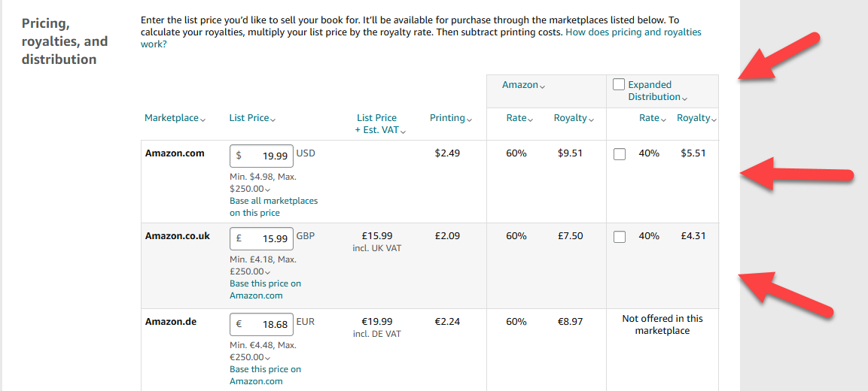
Task: Click 'Base this price on Amazon.com' for Germany
Action: [265, 375]
